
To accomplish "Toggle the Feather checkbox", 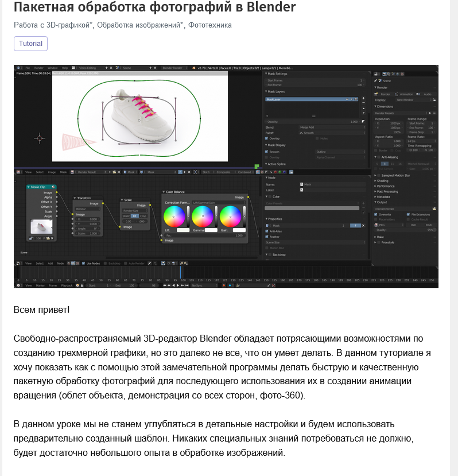I will (267, 237).
